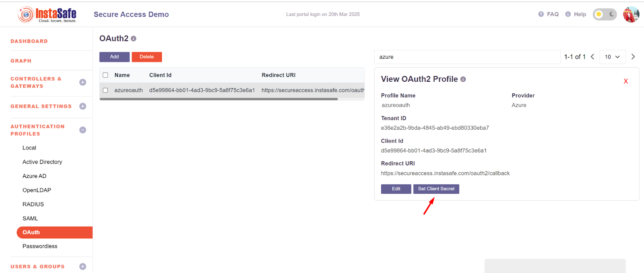The height and width of the screenshot is (273, 644).
Task: Select Azure AD profile
Action: (x=35, y=176)
